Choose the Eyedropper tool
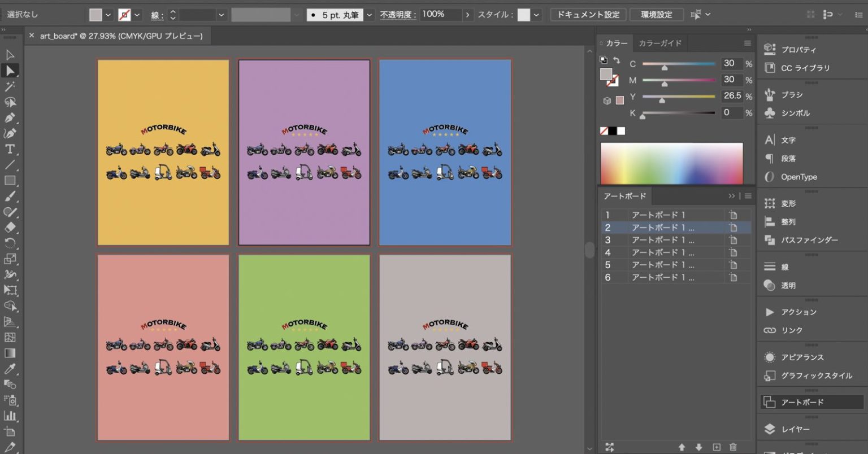Viewport: 868px width, 454px height. pyautogui.click(x=10, y=369)
